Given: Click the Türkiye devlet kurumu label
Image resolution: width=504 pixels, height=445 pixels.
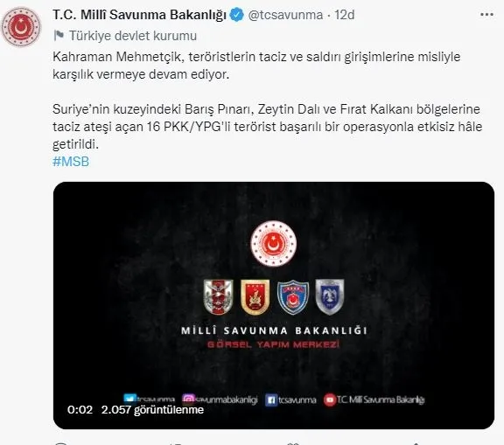Looking at the screenshot, I should pyautogui.click(x=133, y=36).
